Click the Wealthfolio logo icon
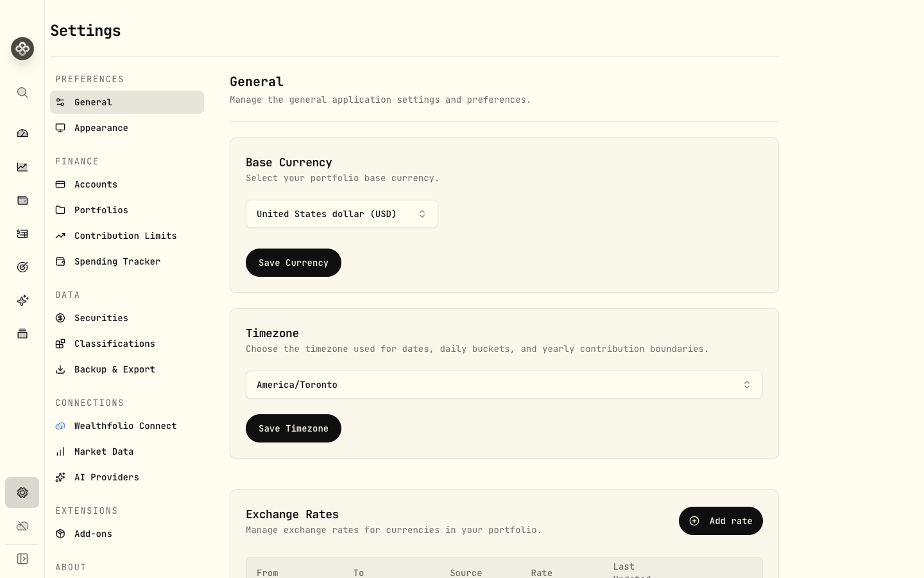 tap(22, 49)
